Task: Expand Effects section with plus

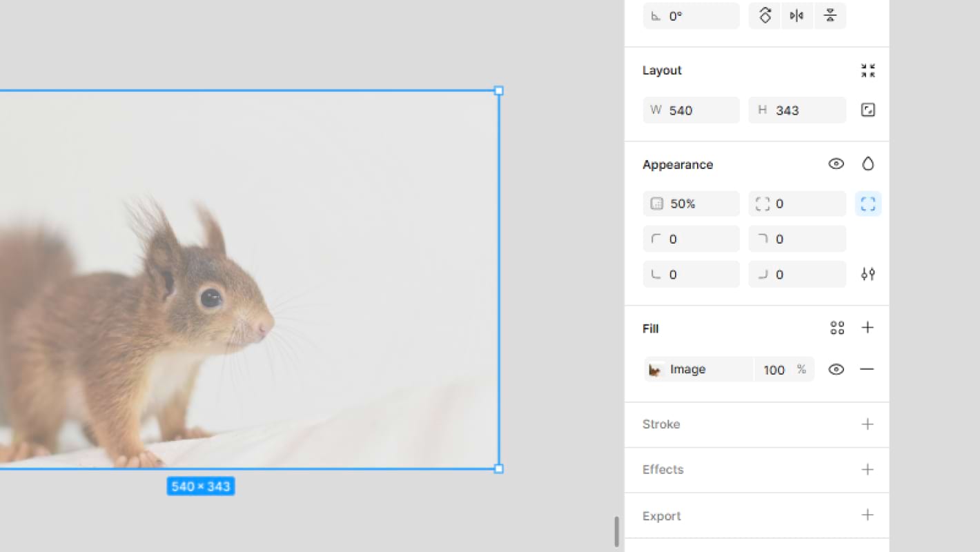Action: [x=868, y=470]
